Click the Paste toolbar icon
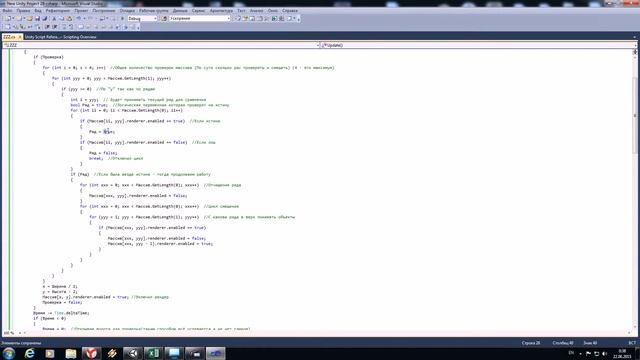The image size is (640, 360). (69, 18)
